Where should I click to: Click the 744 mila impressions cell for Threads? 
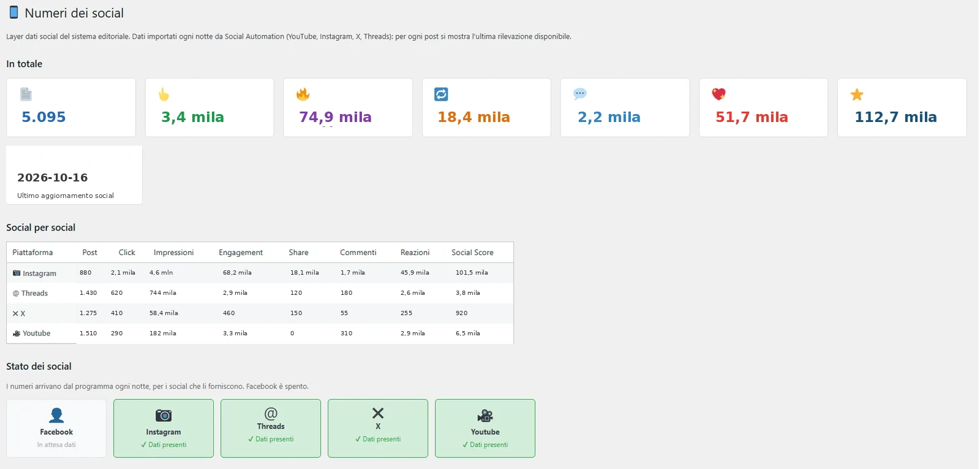click(x=163, y=293)
